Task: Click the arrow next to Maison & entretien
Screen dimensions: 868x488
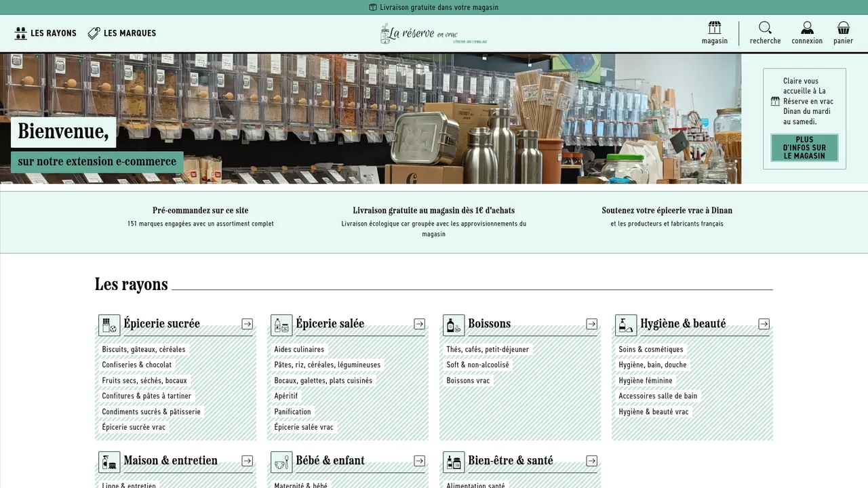Action: point(248,461)
